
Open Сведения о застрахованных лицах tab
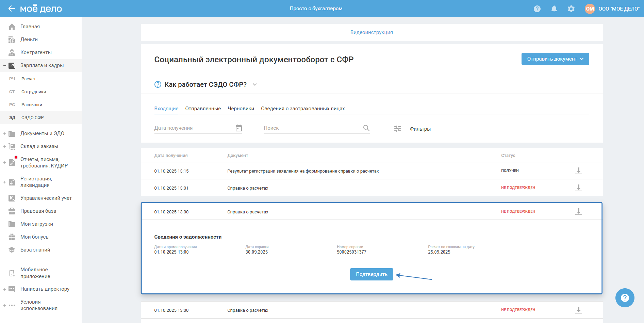pyautogui.click(x=303, y=109)
